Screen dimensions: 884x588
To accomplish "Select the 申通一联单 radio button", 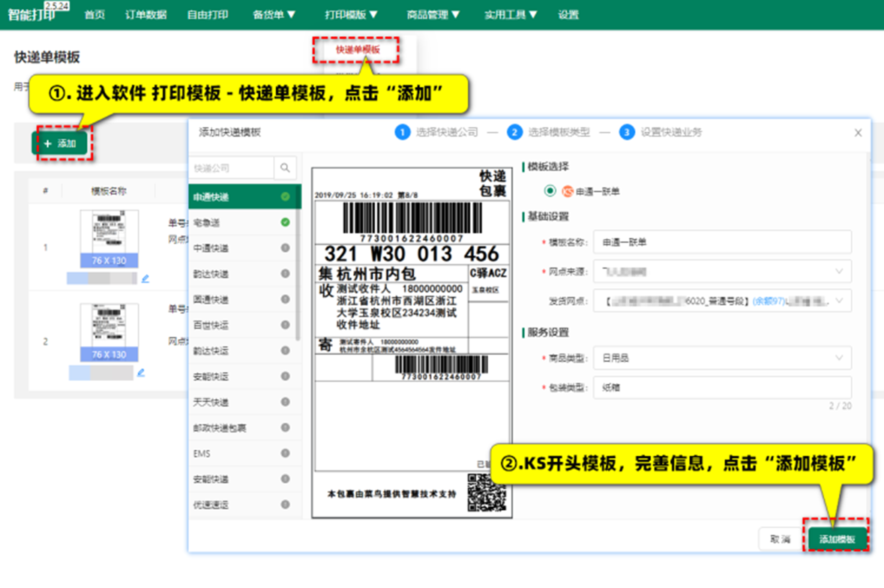I will pos(550,191).
